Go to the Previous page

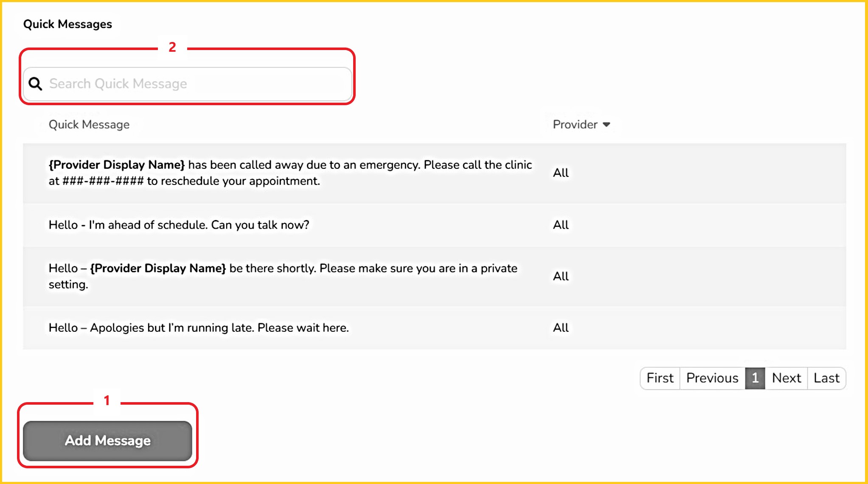coord(712,378)
